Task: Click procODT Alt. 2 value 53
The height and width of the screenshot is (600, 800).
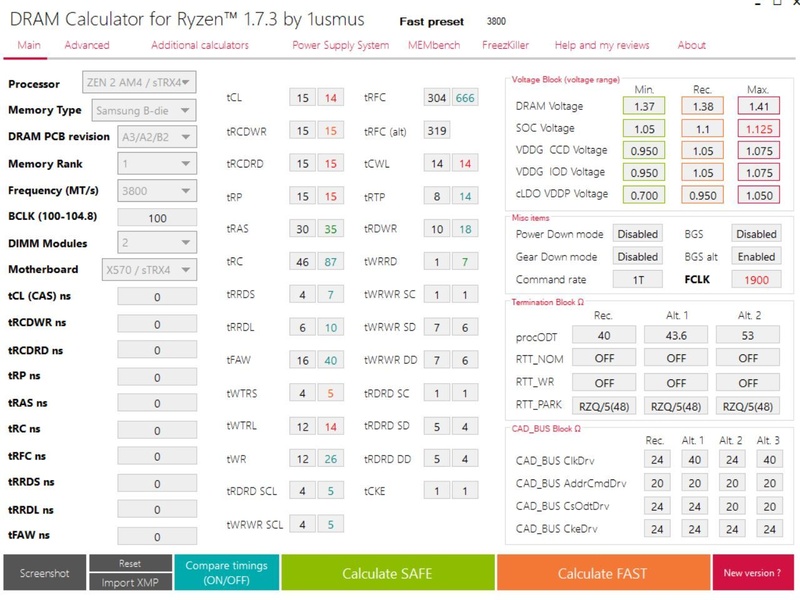Action: (x=748, y=335)
